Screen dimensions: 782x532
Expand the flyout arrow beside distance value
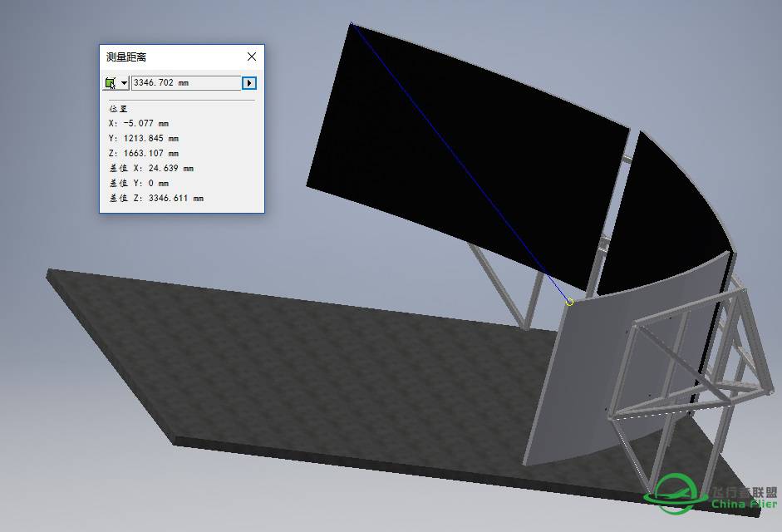click(x=249, y=83)
